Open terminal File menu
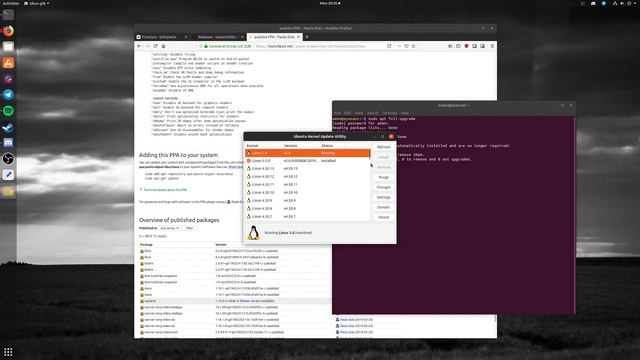 [x=337, y=113]
